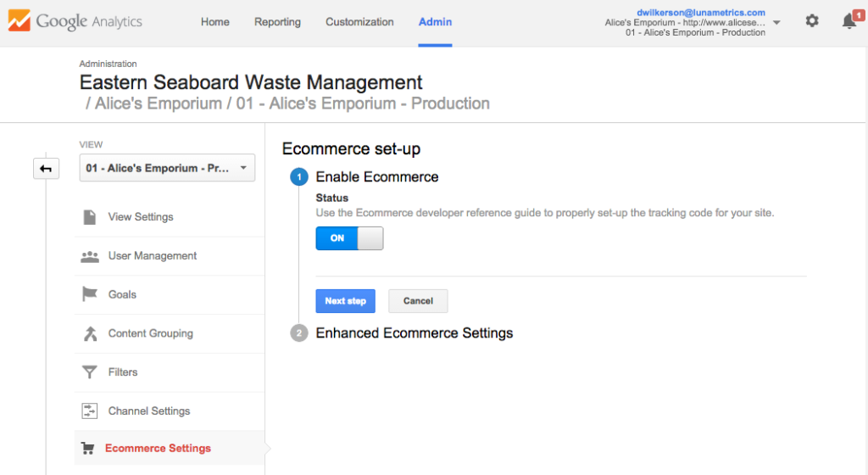Image resolution: width=868 pixels, height=475 pixels.
Task: Click the User Management people icon
Action: click(x=90, y=256)
